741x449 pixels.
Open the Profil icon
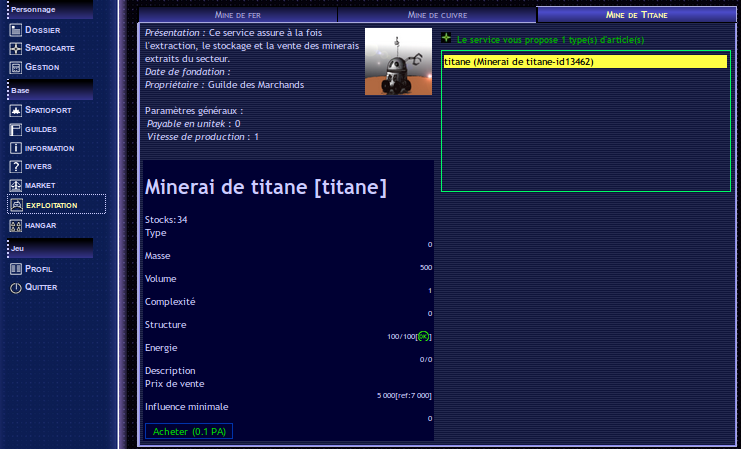pyautogui.click(x=15, y=269)
